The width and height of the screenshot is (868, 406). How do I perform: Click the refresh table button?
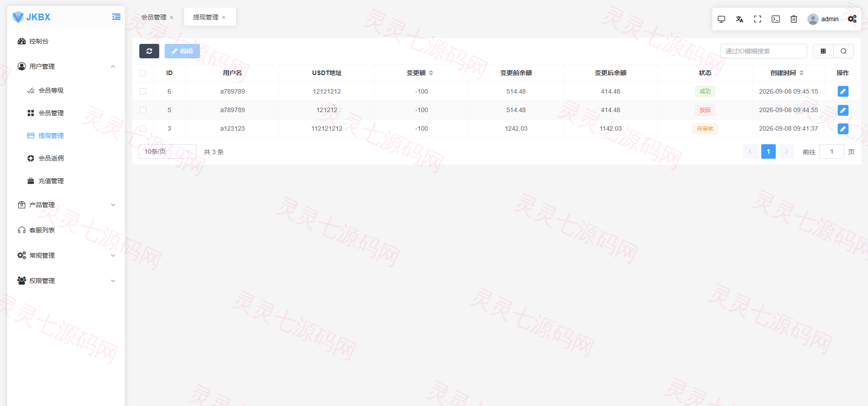pyautogui.click(x=149, y=51)
